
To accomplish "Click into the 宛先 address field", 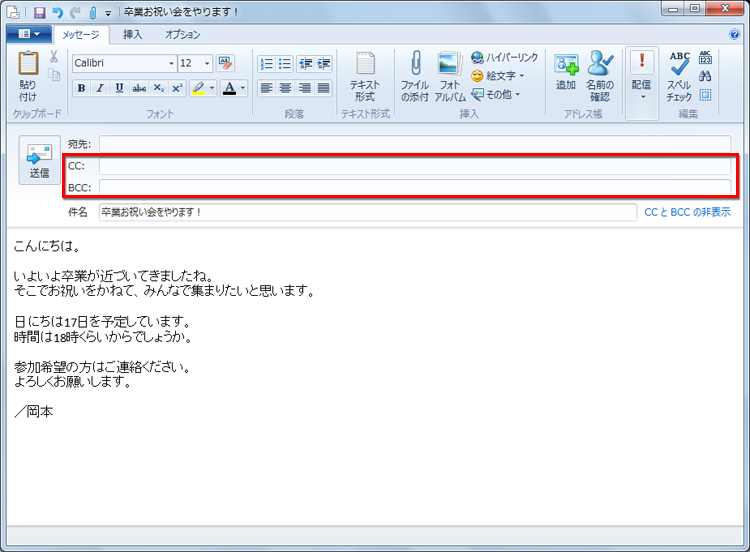I will pos(415,144).
